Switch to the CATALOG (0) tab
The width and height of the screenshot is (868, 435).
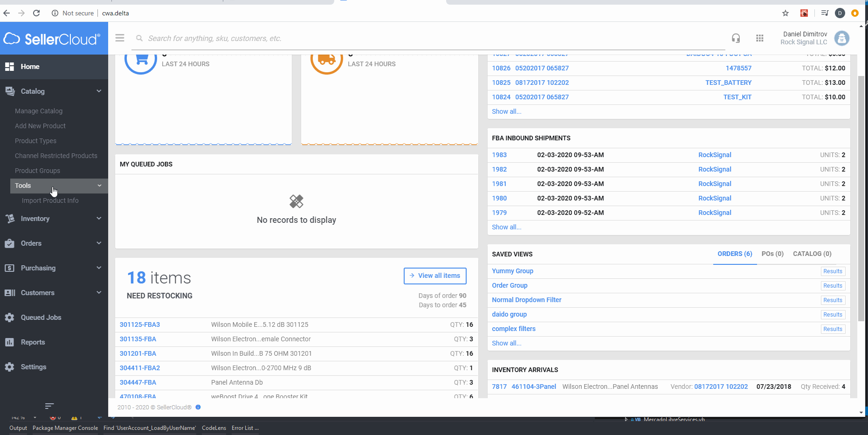(x=812, y=254)
